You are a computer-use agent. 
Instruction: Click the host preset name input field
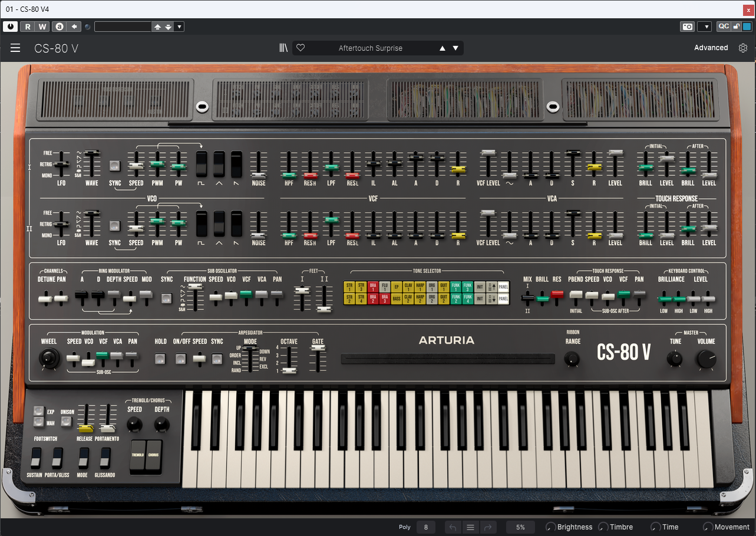tap(123, 27)
